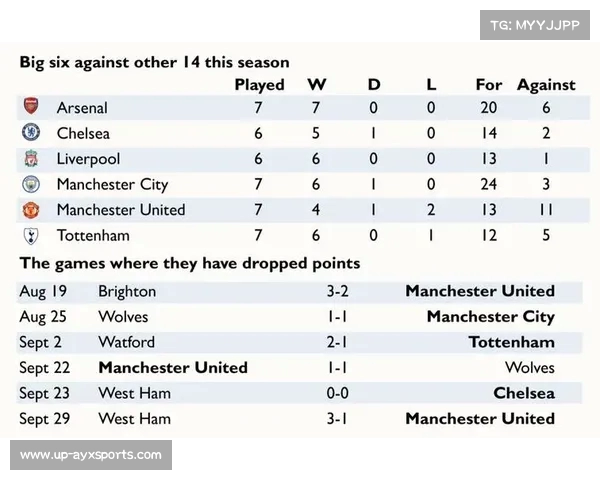Click the West Ham 0-0 Chelsea score
Screen dimensions: 600x480
[x=338, y=393]
